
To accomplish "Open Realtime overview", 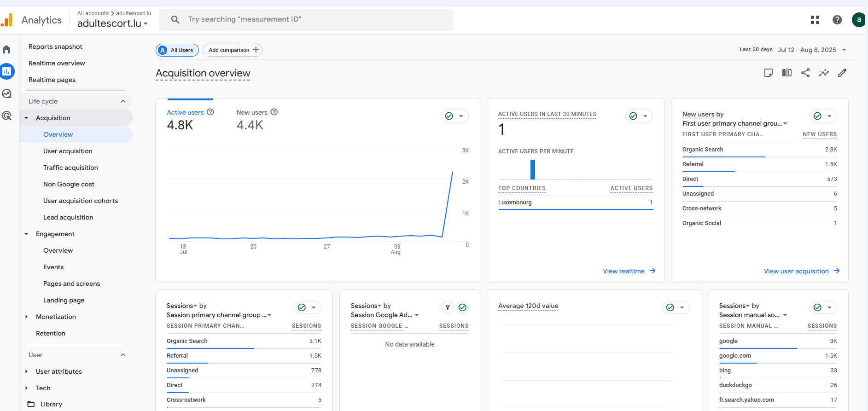I will 57,63.
